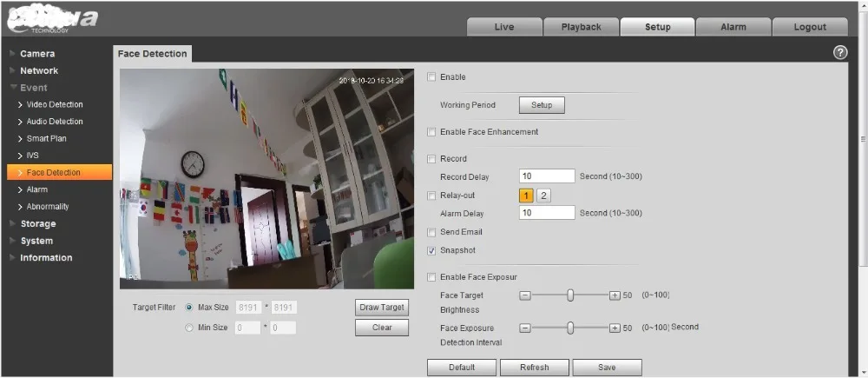868x378 pixels.
Task: Click the Max Size width field
Action: point(248,308)
